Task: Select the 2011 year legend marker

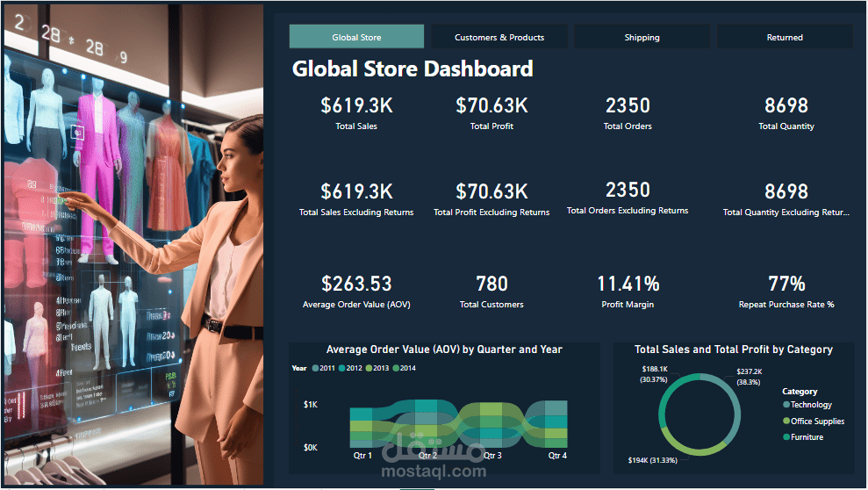Action: 315,368
